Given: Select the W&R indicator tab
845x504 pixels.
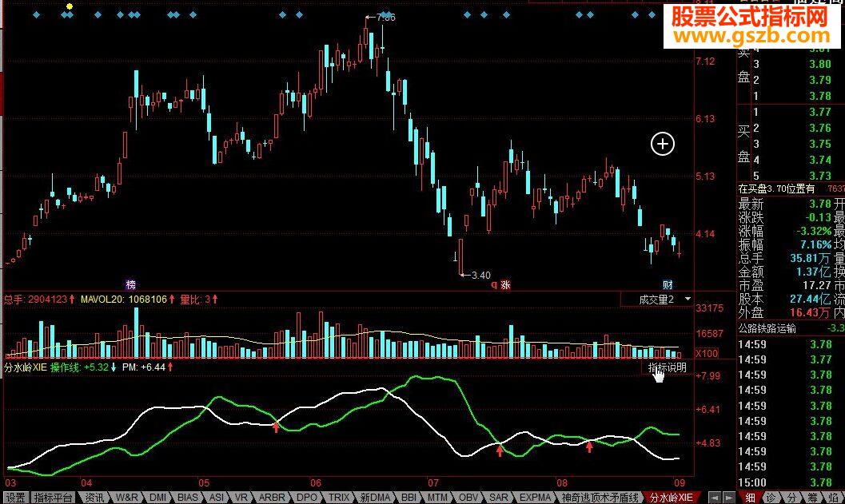Looking at the screenshot, I should point(126,498).
